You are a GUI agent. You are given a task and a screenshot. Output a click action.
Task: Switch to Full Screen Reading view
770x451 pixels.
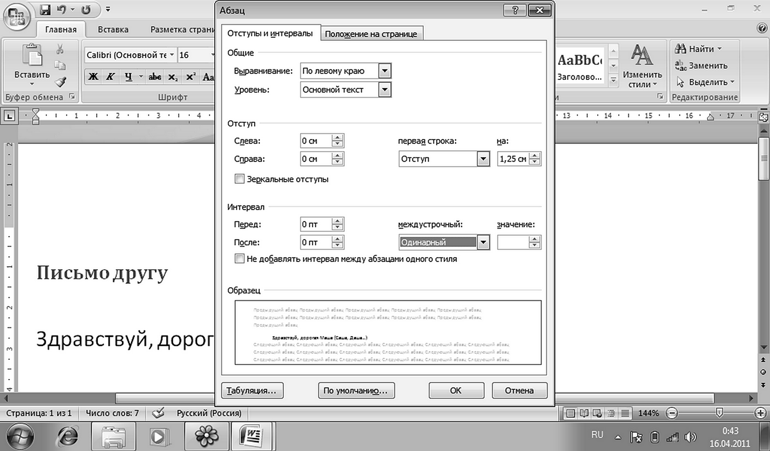pos(584,413)
